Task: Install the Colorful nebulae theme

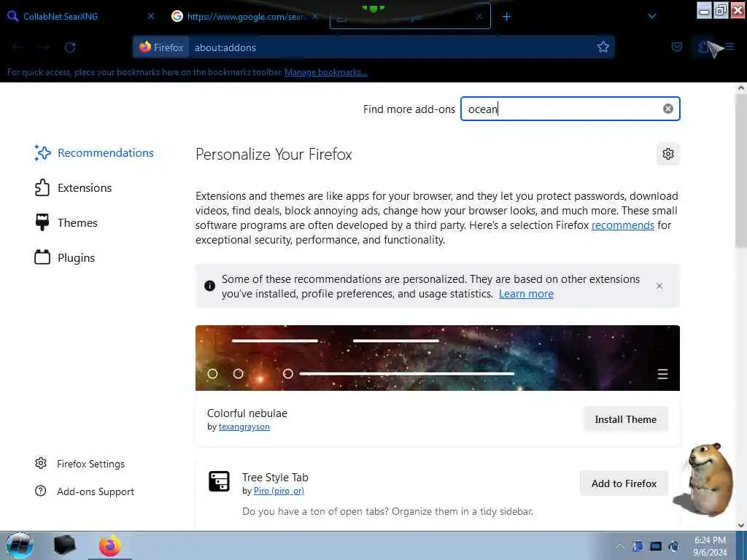Action: click(625, 419)
